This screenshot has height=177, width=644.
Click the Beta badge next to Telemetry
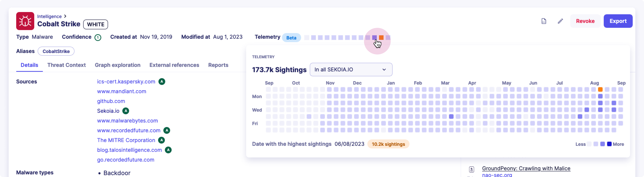[x=292, y=37]
